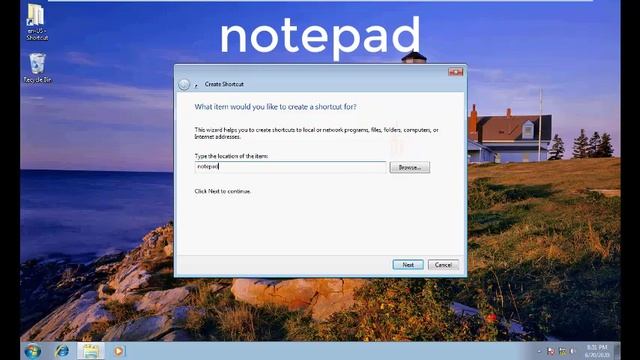Select the Recycle Bin desktop icon

click(x=37, y=68)
